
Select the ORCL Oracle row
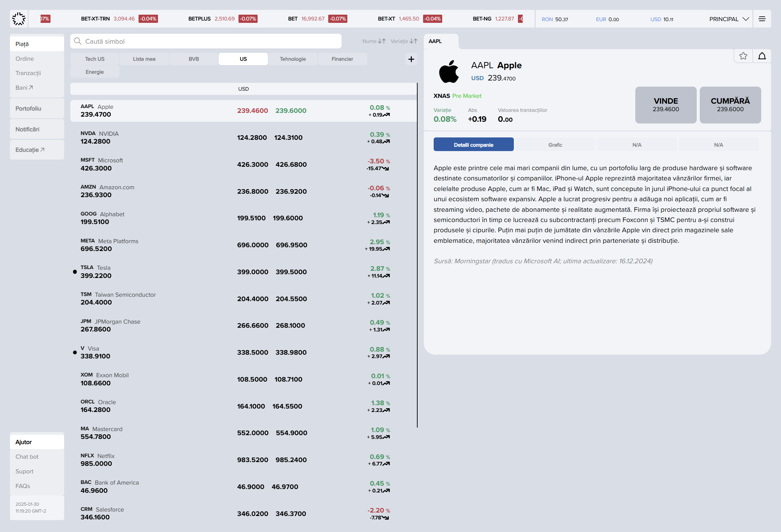pyautogui.click(x=243, y=406)
